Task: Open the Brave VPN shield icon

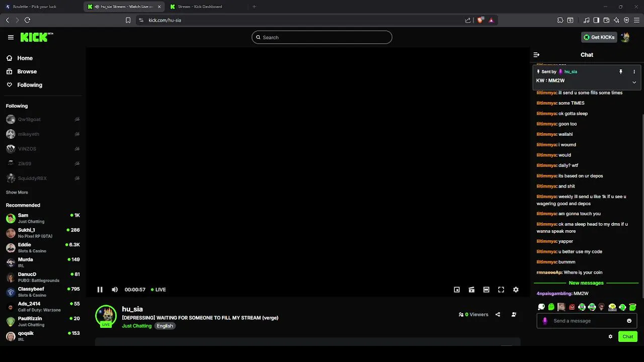Action: (626, 20)
